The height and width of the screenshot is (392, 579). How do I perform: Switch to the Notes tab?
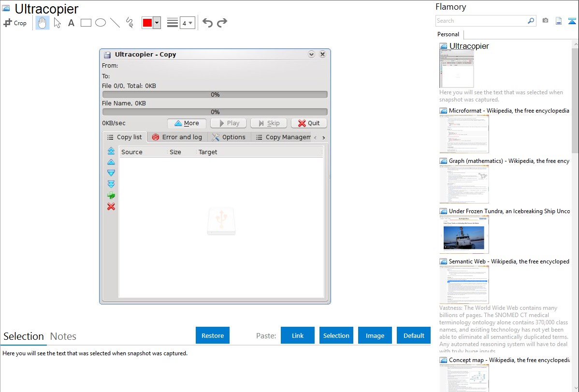pyautogui.click(x=63, y=336)
